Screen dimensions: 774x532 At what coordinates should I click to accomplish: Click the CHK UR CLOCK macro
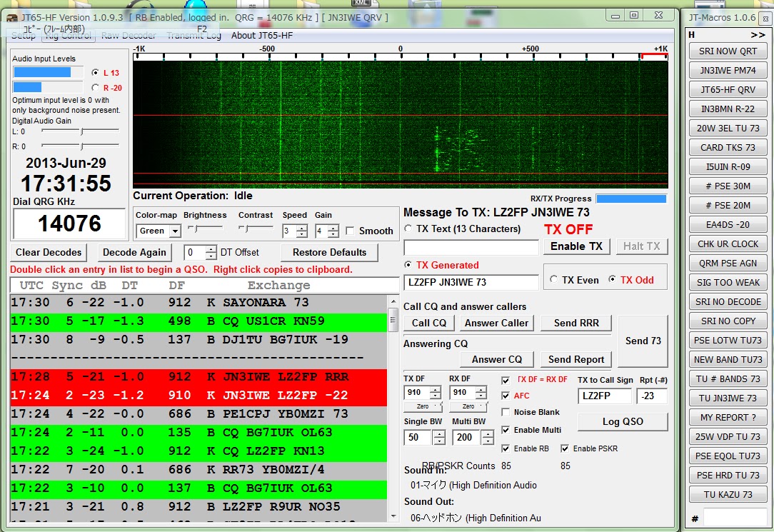click(728, 244)
